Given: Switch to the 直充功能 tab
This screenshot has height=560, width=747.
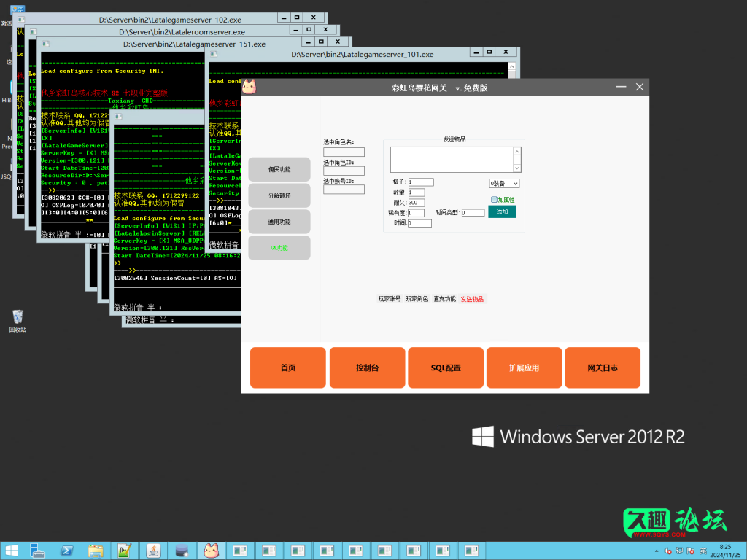Looking at the screenshot, I should point(444,298).
